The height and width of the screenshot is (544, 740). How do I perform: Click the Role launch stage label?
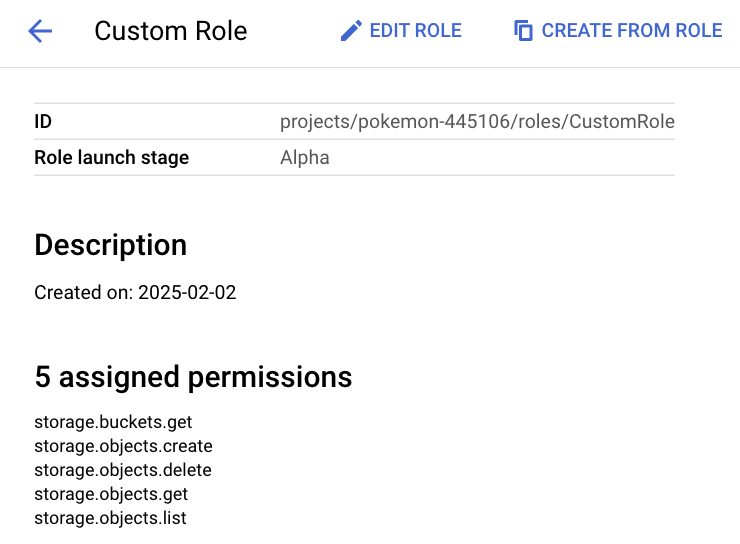pyautogui.click(x=111, y=157)
